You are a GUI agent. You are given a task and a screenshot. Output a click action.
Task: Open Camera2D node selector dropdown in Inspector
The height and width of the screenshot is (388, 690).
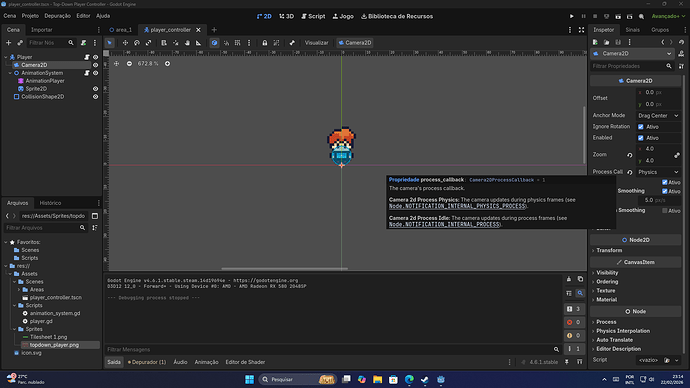pos(633,54)
